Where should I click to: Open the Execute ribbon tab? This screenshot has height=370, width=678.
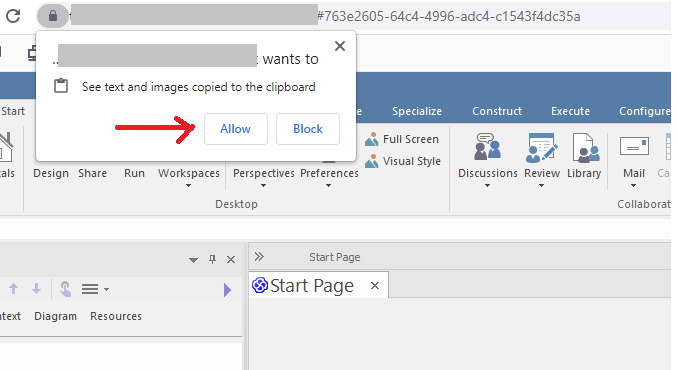tap(570, 111)
